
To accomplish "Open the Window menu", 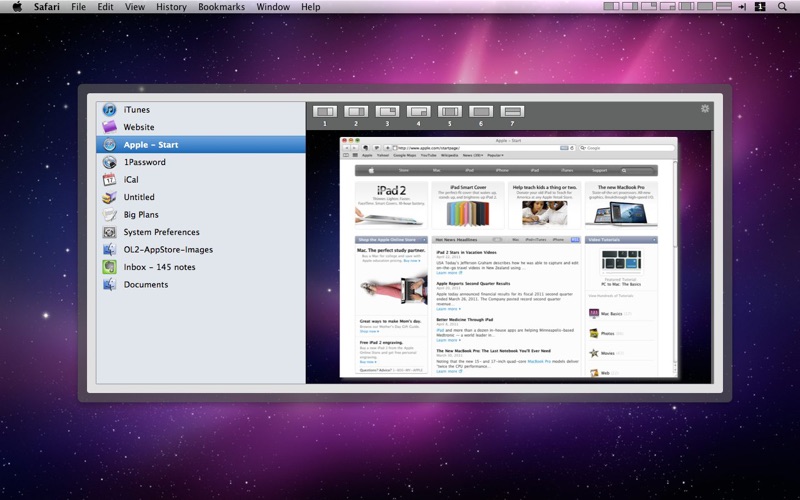I will 273,7.
